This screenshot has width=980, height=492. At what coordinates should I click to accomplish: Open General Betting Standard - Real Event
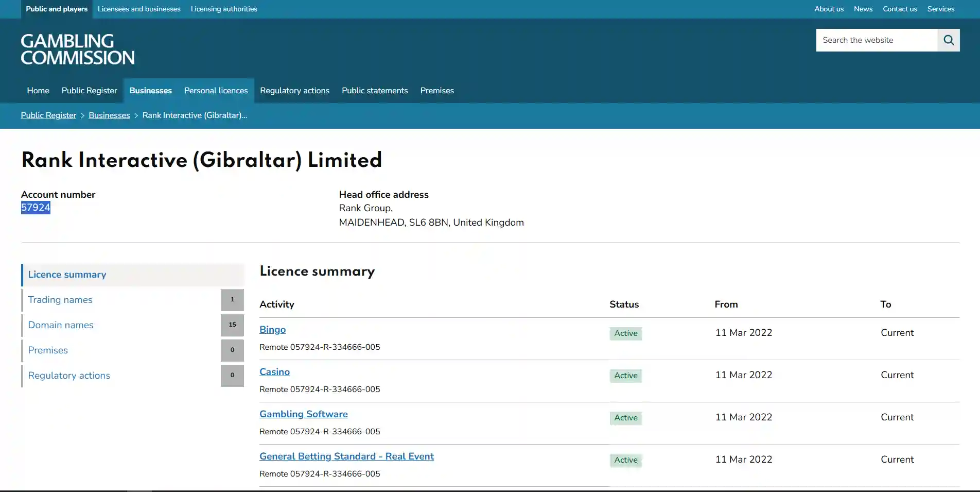click(347, 456)
